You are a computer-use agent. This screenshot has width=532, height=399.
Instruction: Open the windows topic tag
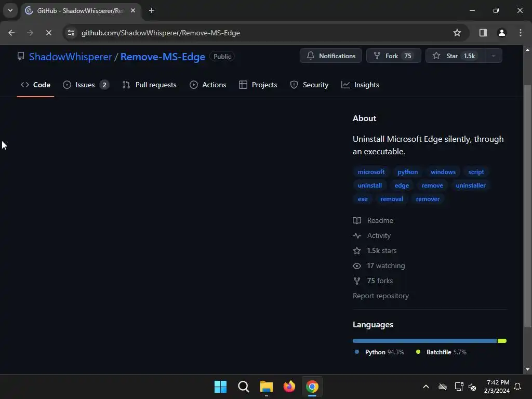[x=443, y=172]
